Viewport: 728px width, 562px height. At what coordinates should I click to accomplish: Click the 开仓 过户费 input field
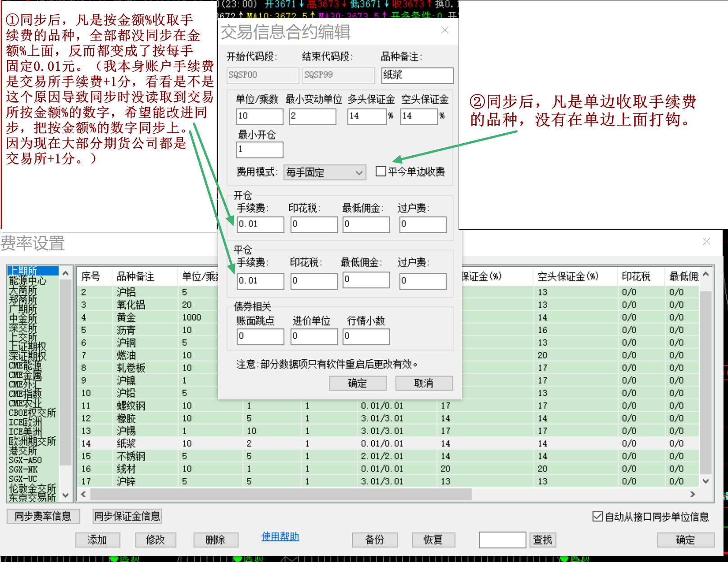[x=423, y=224]
